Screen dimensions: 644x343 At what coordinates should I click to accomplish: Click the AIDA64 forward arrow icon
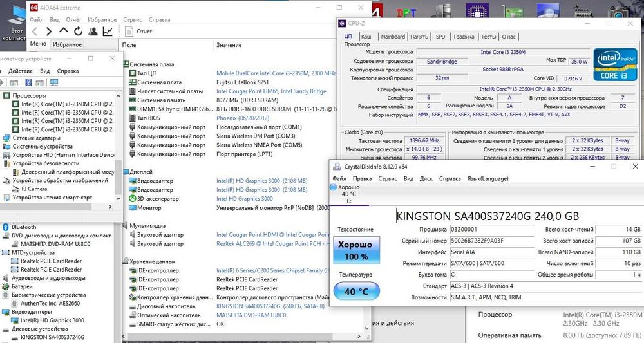[49, 32]
